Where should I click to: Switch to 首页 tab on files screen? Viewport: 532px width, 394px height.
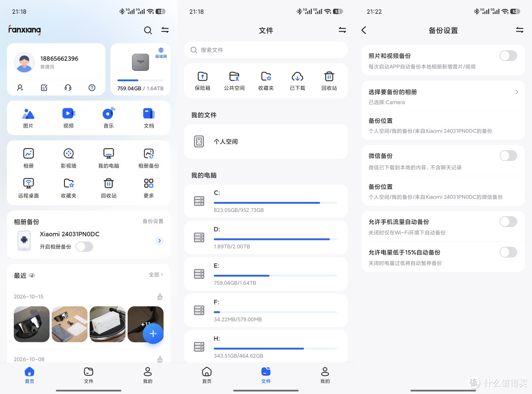coord(206,375)
